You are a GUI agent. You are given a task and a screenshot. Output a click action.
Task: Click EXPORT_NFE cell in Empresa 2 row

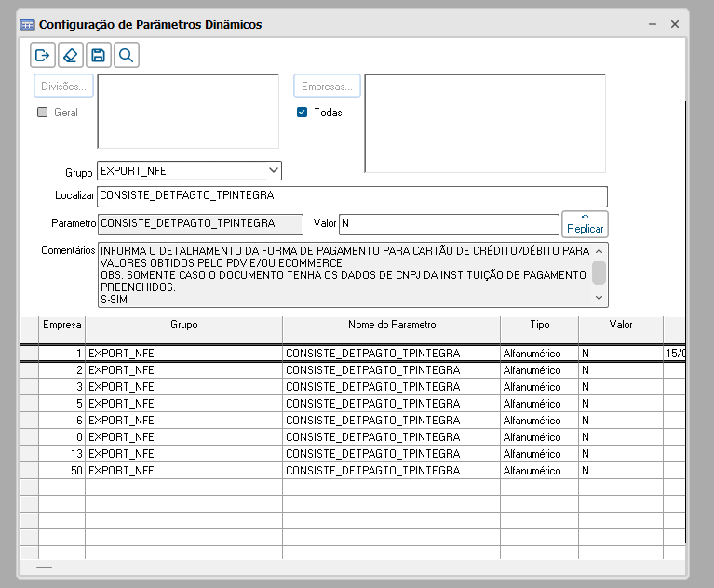point(184,370)
